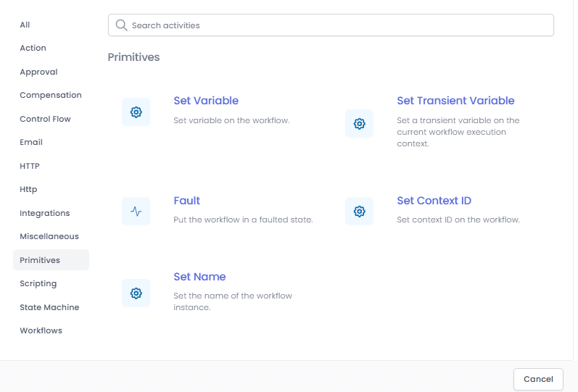Image resolution: width=578 pixels, height=392 pixels.
Task: Select the Fault activity title
Action: coord(187,201)
